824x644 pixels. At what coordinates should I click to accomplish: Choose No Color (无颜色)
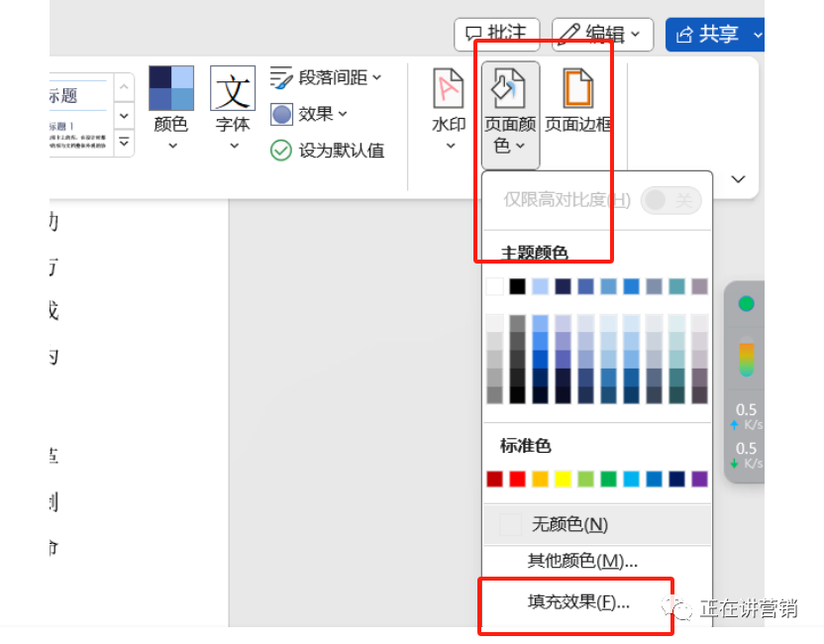[597, 524]
